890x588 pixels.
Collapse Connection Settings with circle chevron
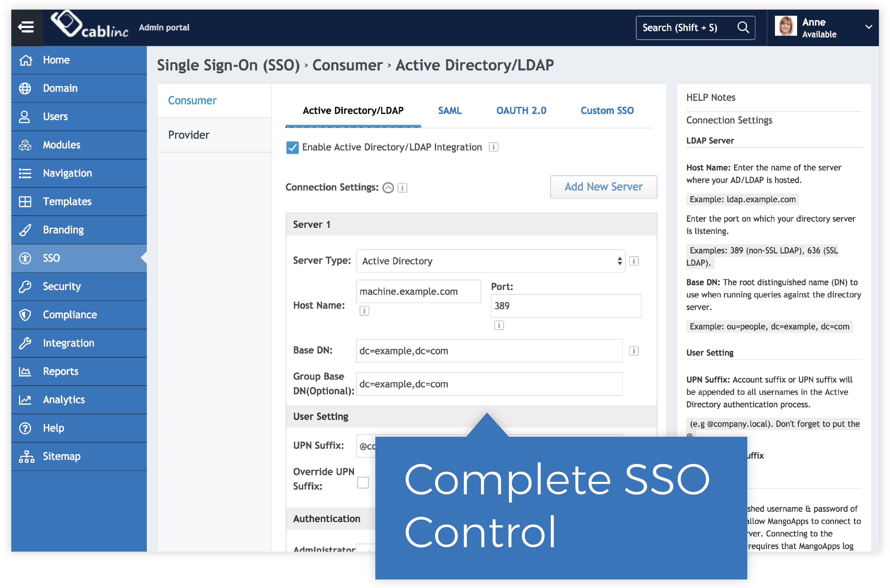[x=388, y=188]
